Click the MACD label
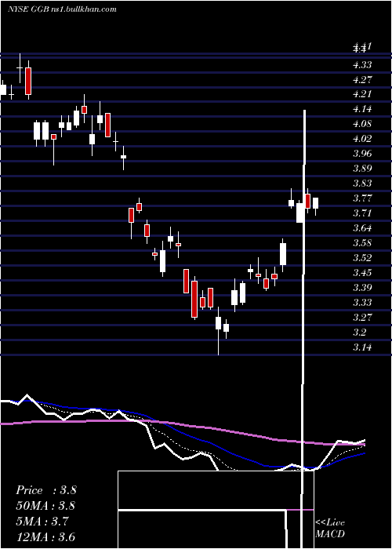 (x=330, y=534)
